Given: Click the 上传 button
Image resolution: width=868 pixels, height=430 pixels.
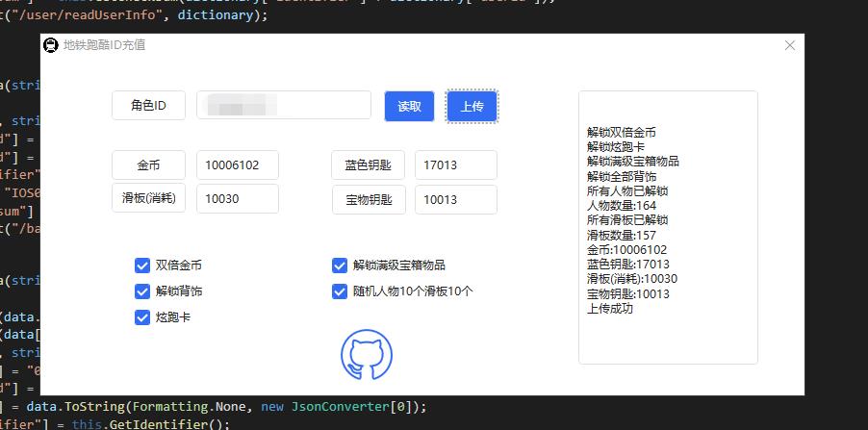Looking at the screenshot, I should point(472,106).
